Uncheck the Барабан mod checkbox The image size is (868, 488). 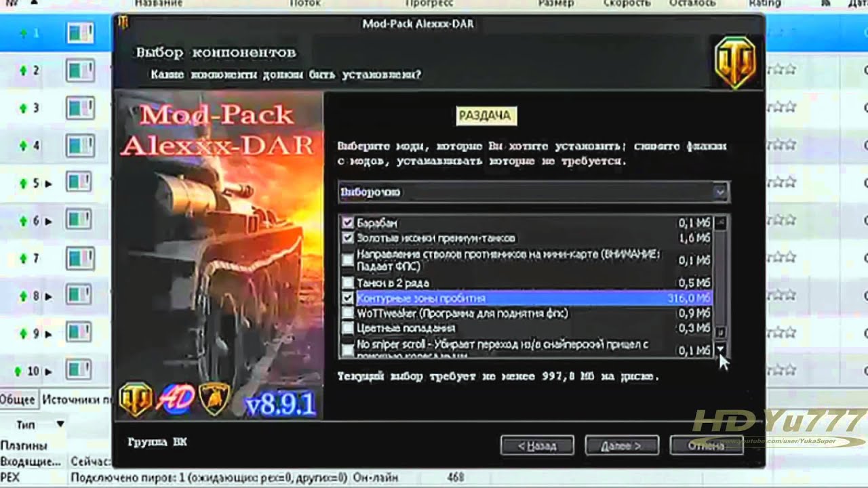[x=348, y=223]
